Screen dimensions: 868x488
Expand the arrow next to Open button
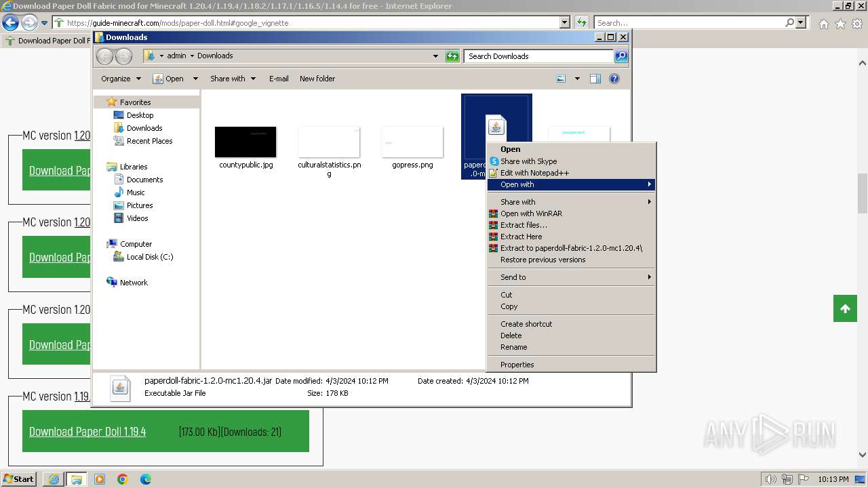[195, 79]
